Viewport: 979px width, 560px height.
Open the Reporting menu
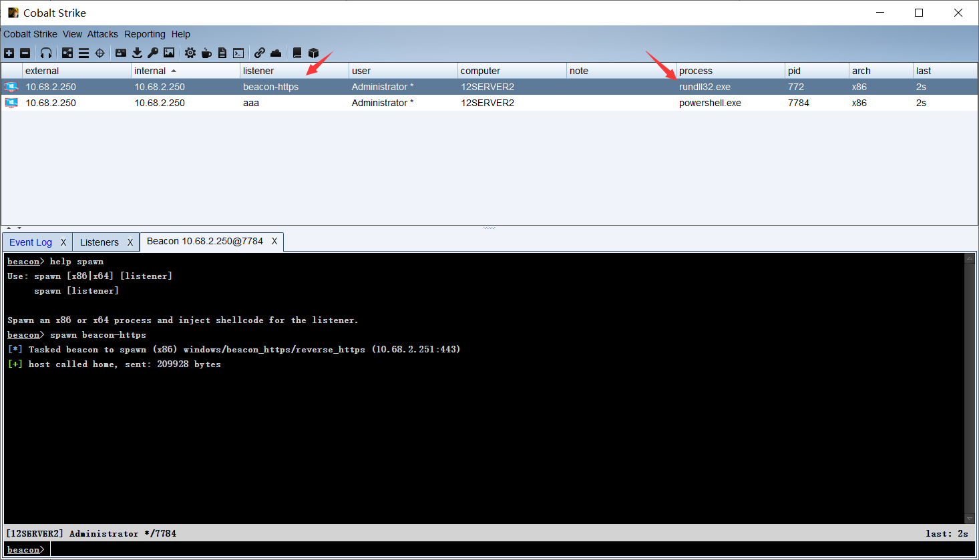[145, 34]
